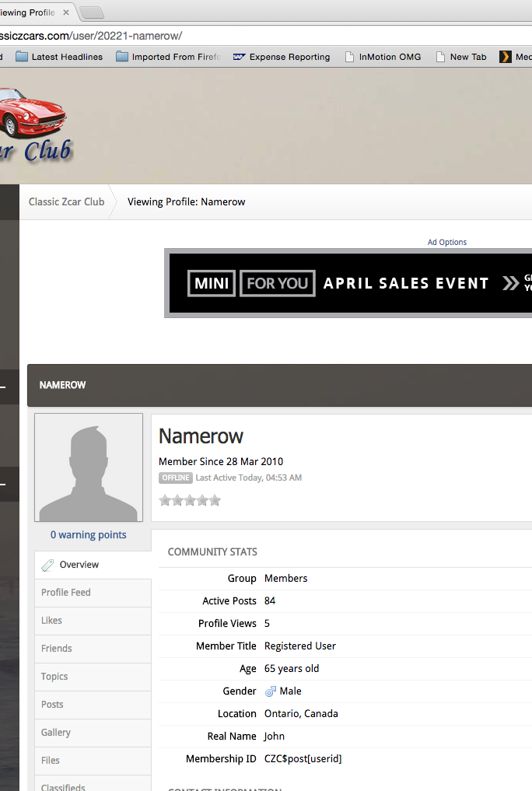
Task: Go to Classic Zcar Club breadcrumb
Action: pos(67,201)
